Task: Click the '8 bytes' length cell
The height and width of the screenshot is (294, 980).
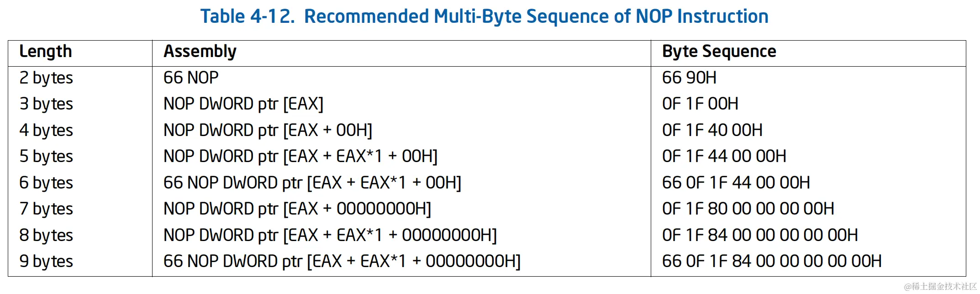Action: tap(46, 235)
